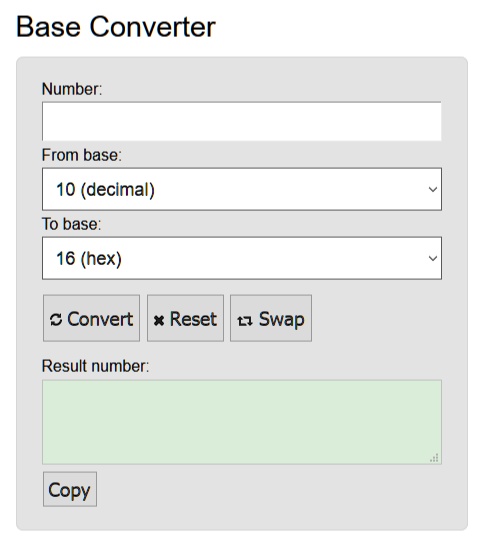Copy the result number

click(x=70, y=489)
